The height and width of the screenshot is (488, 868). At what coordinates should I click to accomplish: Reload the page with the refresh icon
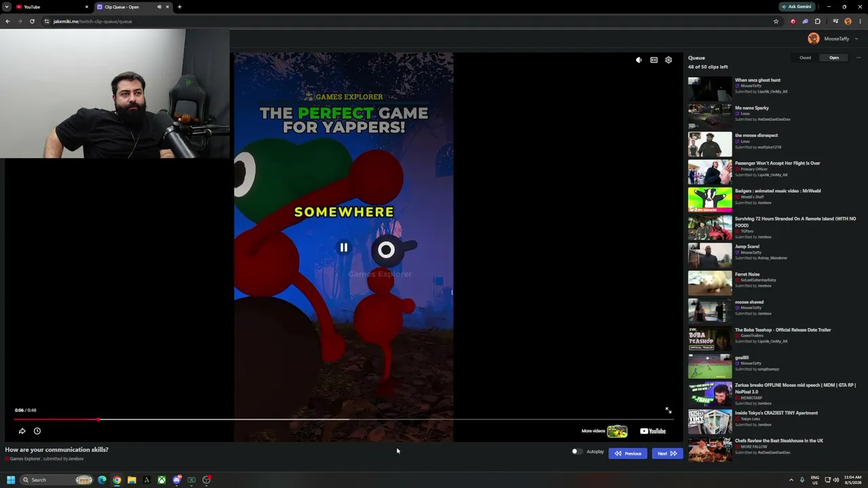click(32, 21)
